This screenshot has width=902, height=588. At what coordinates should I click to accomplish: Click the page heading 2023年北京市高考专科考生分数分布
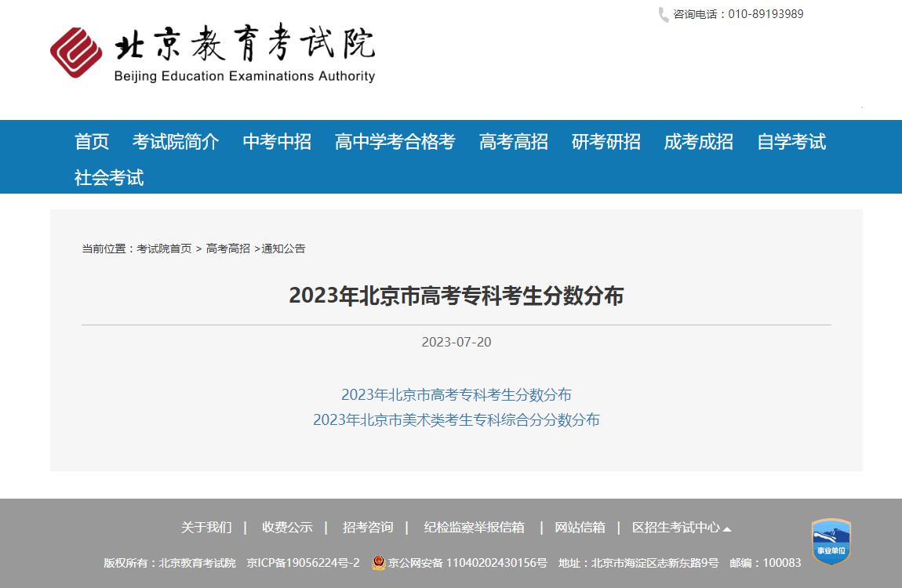(x=456, y=296)
